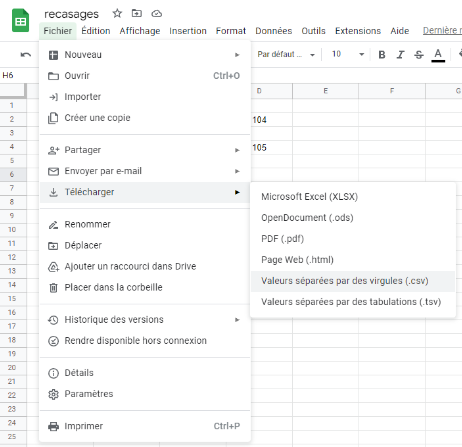Select Renommer in the menu
Screen dimensions: 462x447
(x=145, y=224)
